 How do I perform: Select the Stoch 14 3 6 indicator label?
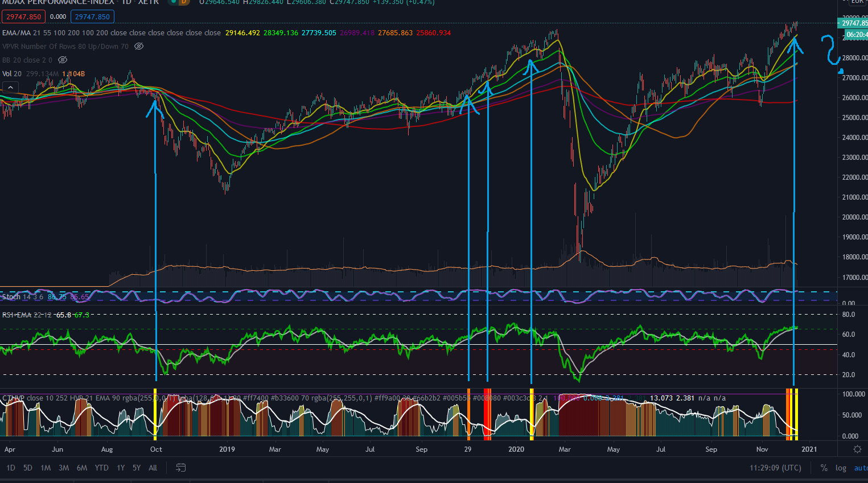tap(23, 297)
